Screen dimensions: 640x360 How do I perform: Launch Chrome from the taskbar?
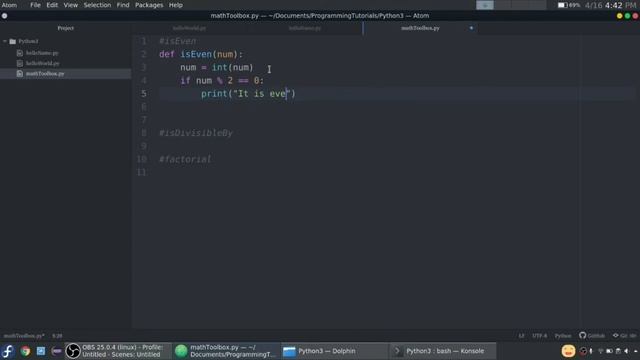coord(25,351)
